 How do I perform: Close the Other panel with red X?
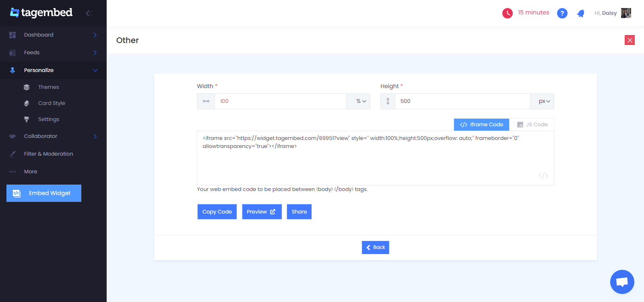(630, 40)
